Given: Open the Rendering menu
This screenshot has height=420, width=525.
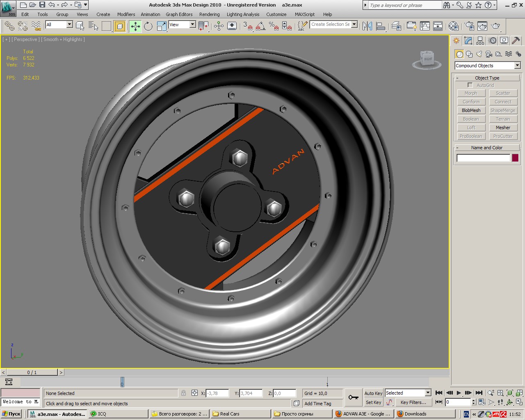Looking at the screenshot, I should point(210,14).
